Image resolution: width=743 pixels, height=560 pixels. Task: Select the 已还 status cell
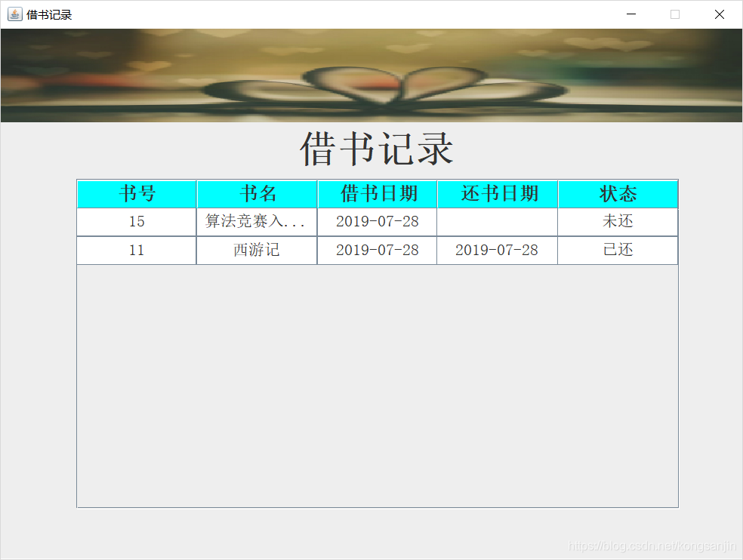click(x=618, y=251)
